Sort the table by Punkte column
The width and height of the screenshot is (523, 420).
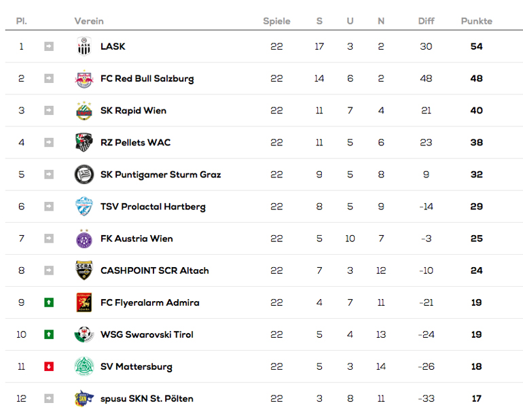click(x=476, y=21)
